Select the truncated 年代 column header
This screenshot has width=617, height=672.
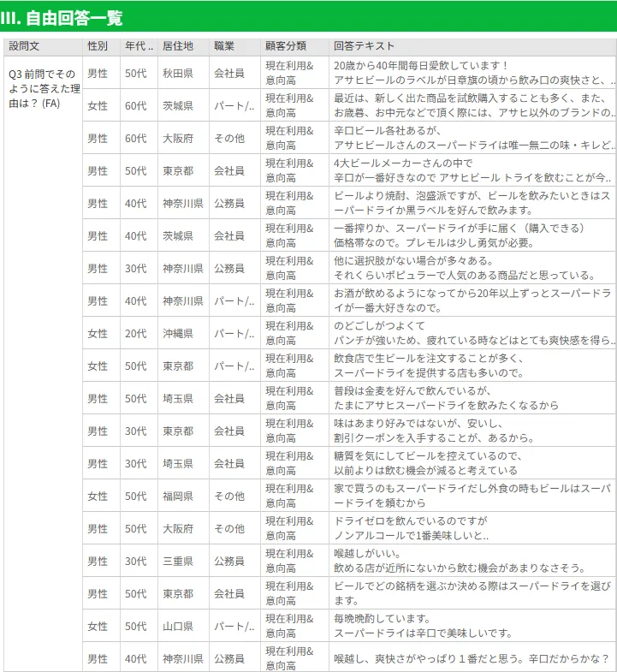(139, 46)
